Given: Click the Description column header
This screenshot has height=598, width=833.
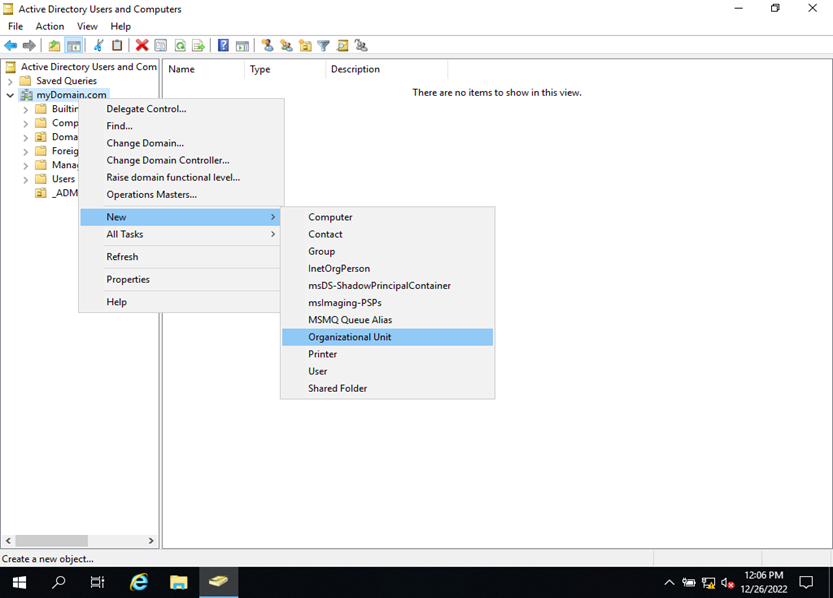Looking at the screenshot, I should point(386,69).
